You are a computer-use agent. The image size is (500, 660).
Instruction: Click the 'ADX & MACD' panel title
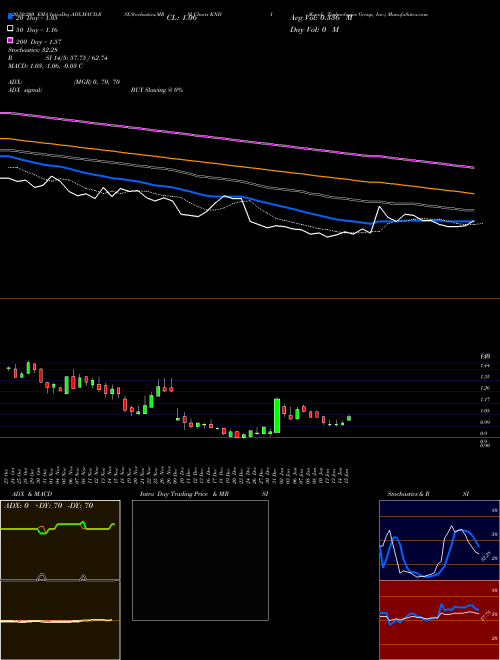coord(32,494)
